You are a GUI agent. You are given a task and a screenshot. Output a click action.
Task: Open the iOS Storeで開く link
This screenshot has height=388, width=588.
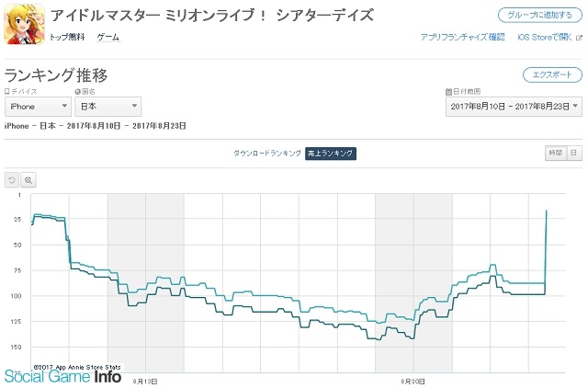click(545, 37)
